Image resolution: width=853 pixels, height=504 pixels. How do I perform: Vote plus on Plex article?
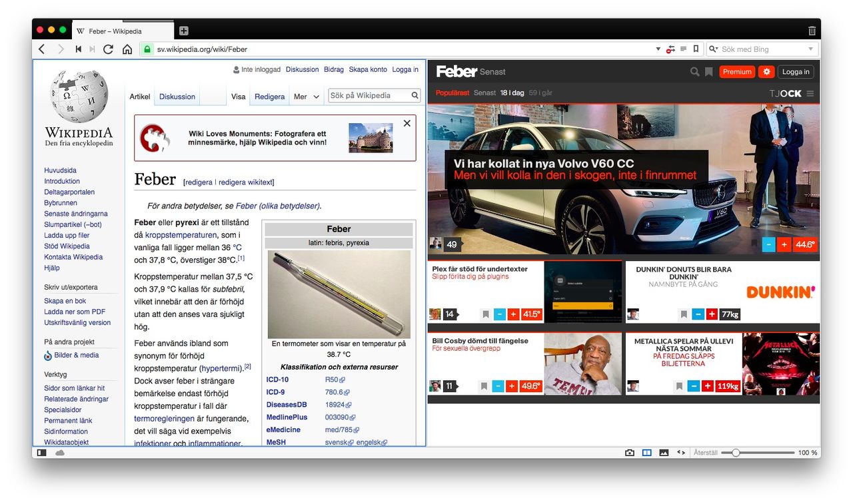513,314
